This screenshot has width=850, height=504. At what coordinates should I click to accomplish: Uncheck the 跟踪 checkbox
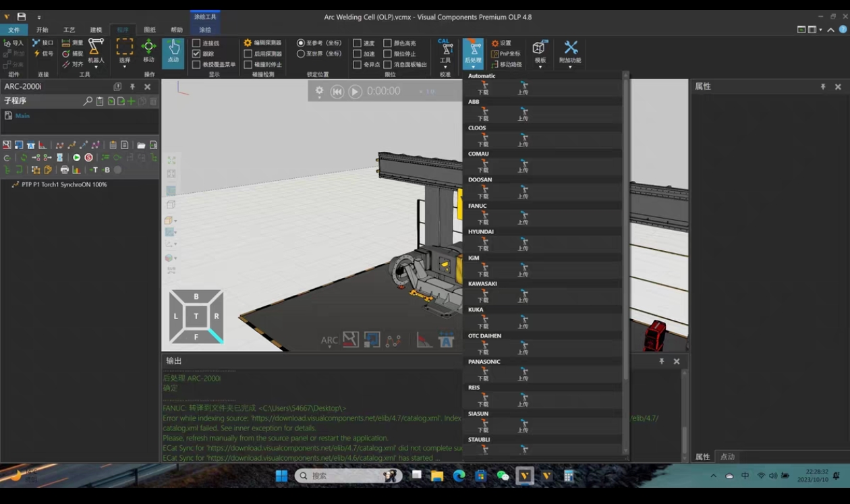pyautogui.click(x=196, y=54)
